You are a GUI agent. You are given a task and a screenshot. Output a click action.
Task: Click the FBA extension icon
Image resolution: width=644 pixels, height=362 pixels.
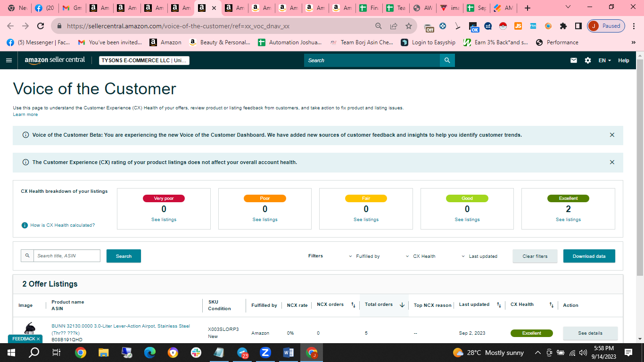coord(533,26)
